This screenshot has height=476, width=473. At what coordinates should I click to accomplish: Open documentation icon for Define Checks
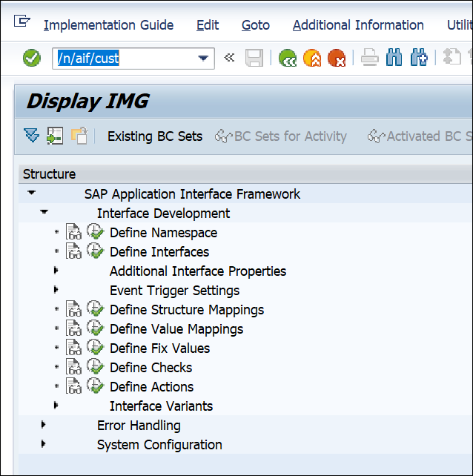coord(74,367)
